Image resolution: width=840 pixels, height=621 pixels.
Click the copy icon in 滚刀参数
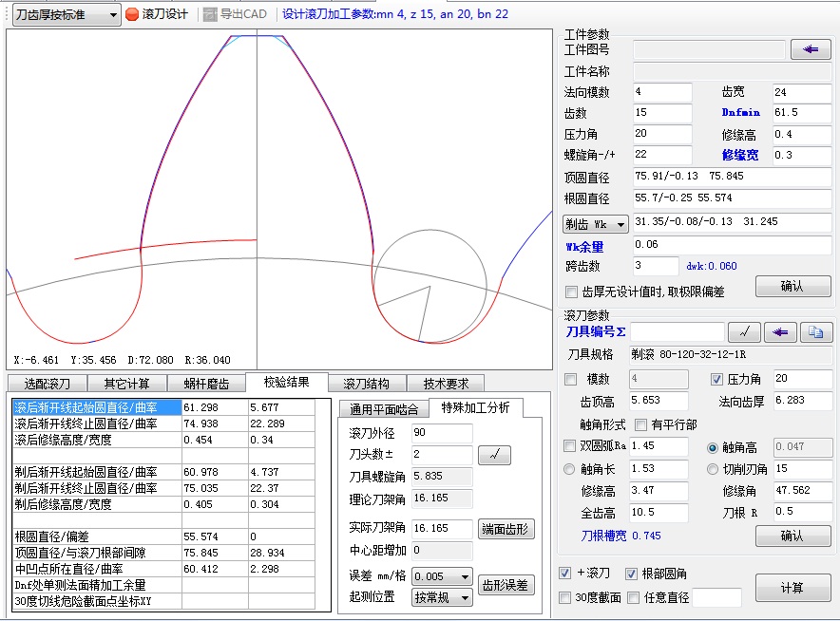point(815,332)
